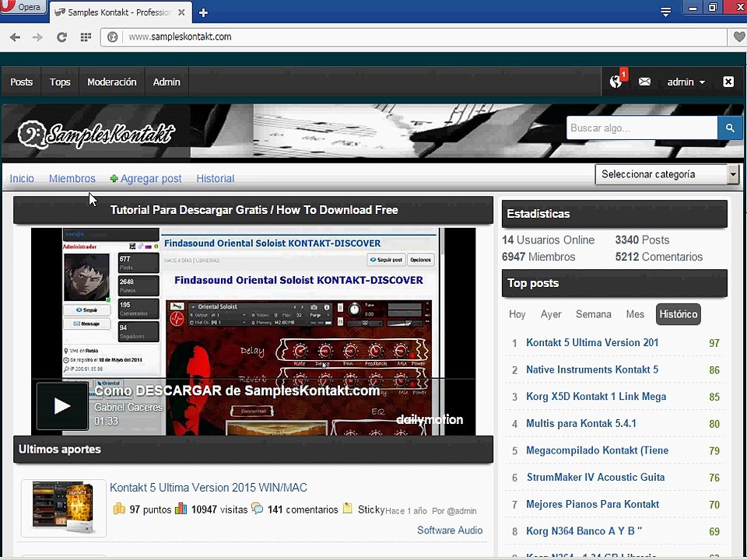Image resolution: width=747 pixels, height=560 pixels.
Task: Switch Top posts to Mes
Action: (x=635, y=314)
